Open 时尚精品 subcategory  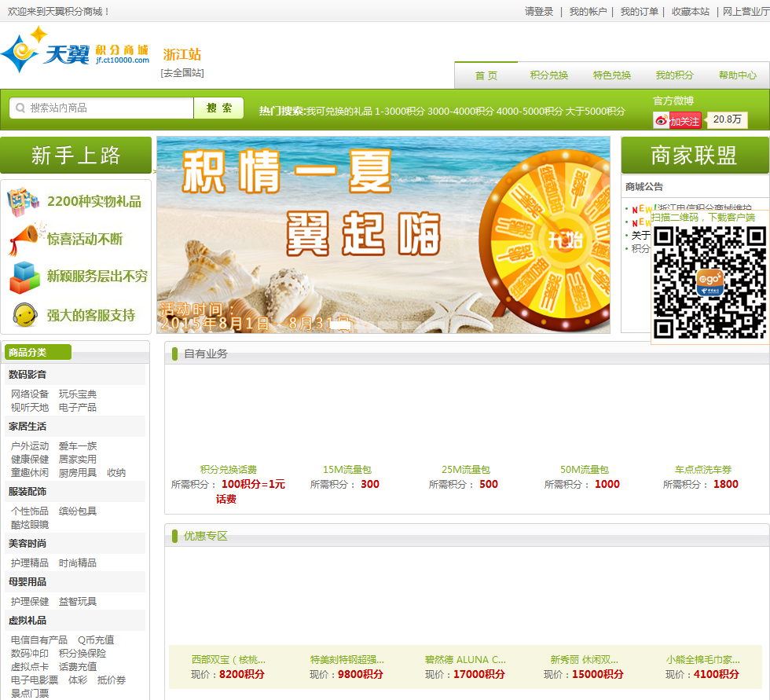tap(78, 563)
